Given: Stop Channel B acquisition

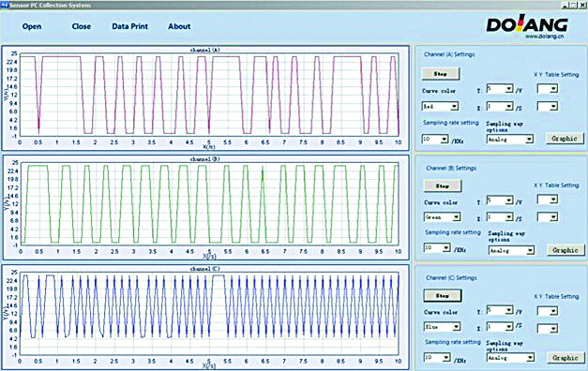Looking at the screenshot, I should click(443, 185).
